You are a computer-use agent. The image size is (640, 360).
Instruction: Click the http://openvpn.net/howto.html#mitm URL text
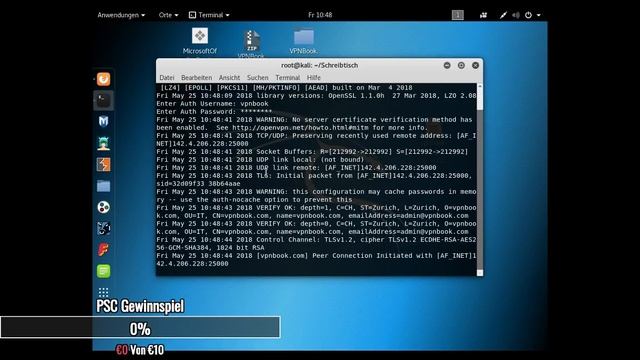coord(300,127)
